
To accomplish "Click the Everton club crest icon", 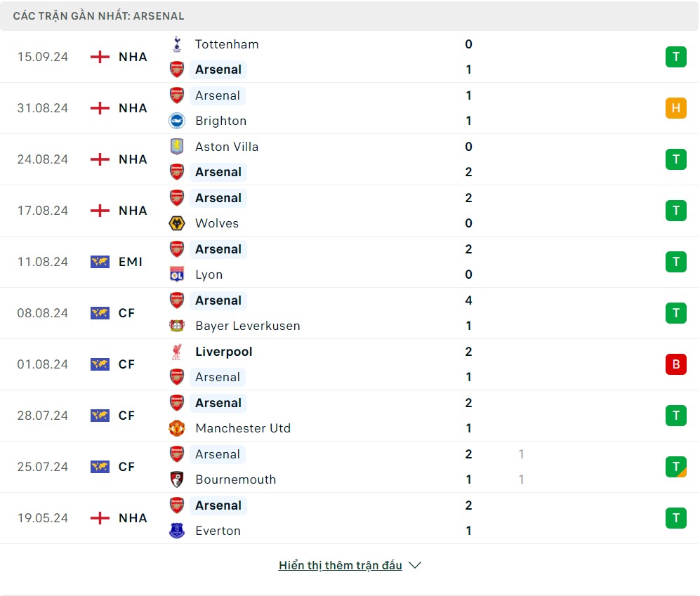I will coord(177,531).
